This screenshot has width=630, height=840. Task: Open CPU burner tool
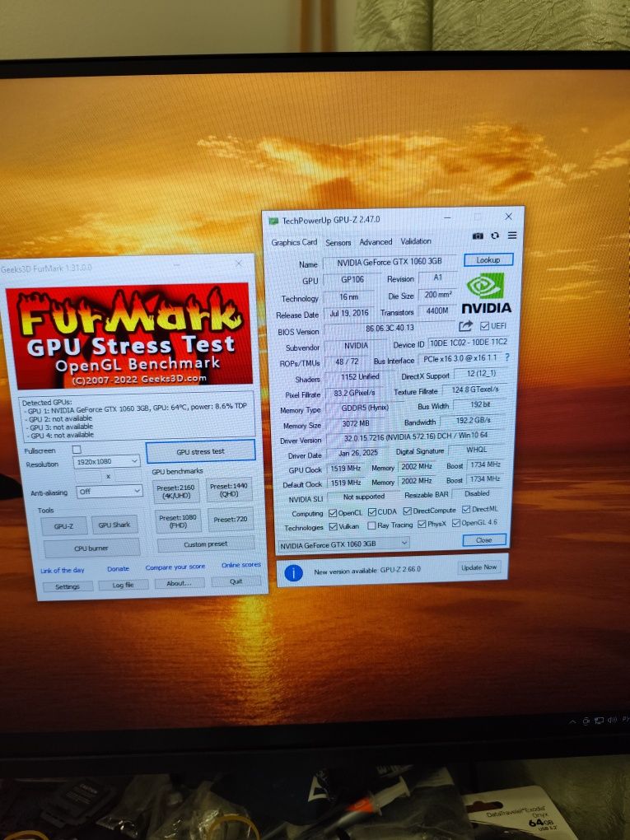click(x=91, y=548)
